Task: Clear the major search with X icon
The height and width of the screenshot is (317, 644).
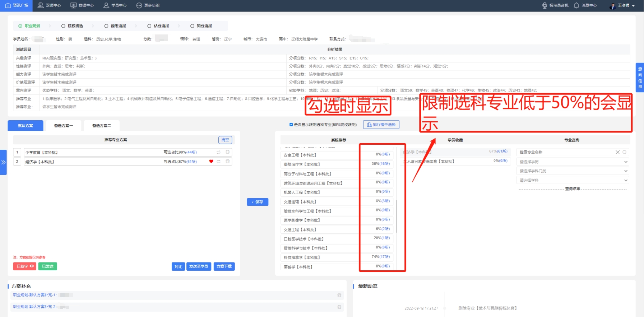Action: 618,152
